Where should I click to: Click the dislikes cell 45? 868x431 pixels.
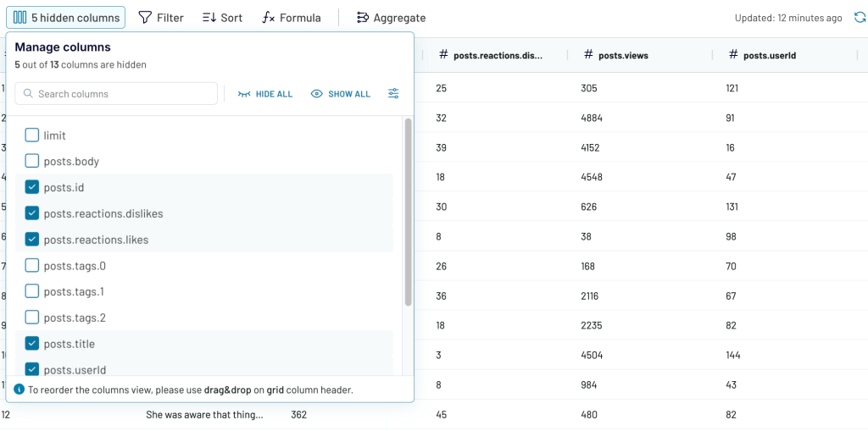coord(441,414)
